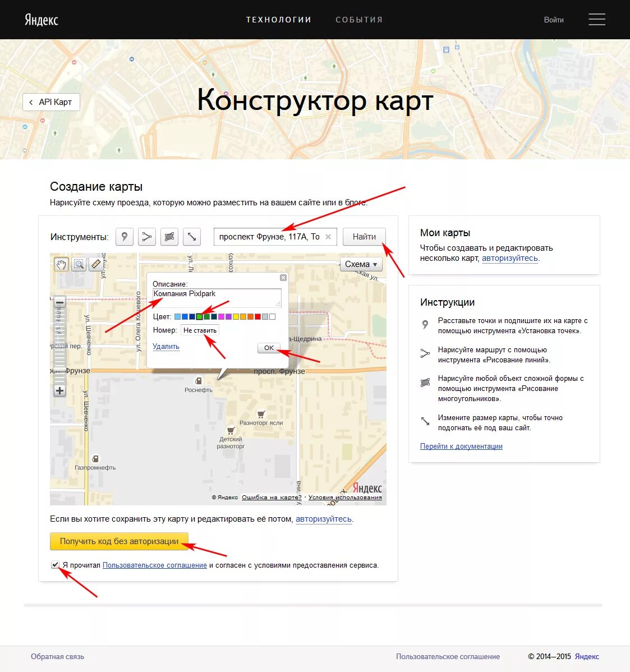Screen dimensions: 630x672
Task: Select the line drawing tool
Action: (146, 237)
